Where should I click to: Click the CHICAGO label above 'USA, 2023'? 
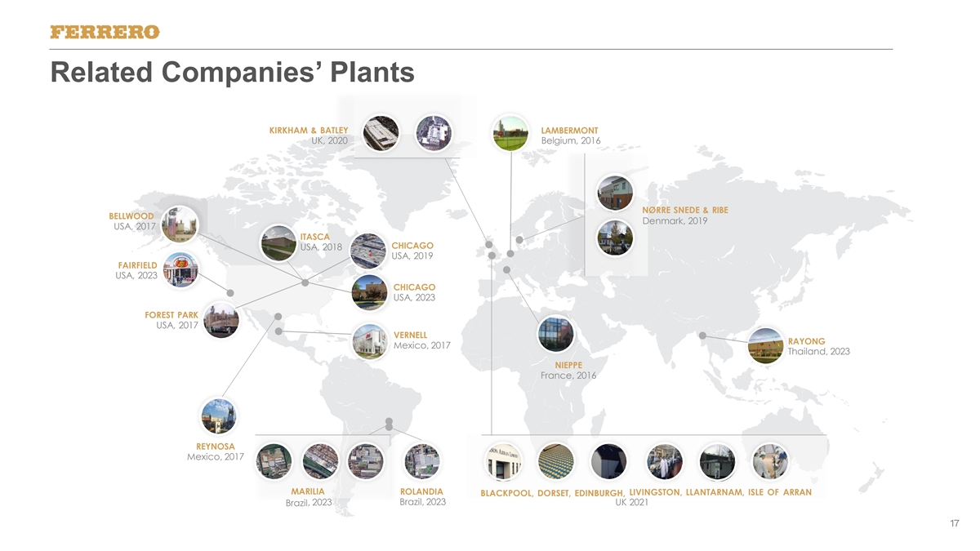click(x=415, y=287)
